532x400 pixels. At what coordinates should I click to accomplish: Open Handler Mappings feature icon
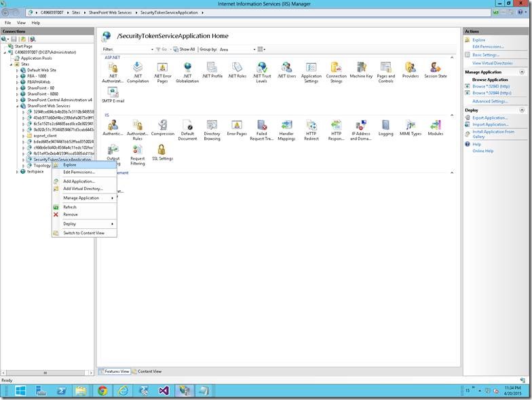click(286, 130)
